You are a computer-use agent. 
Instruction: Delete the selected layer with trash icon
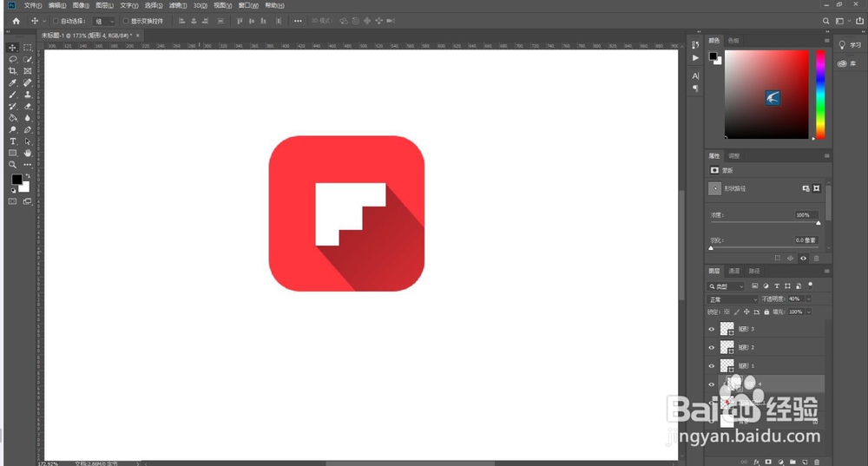point(817,462)
